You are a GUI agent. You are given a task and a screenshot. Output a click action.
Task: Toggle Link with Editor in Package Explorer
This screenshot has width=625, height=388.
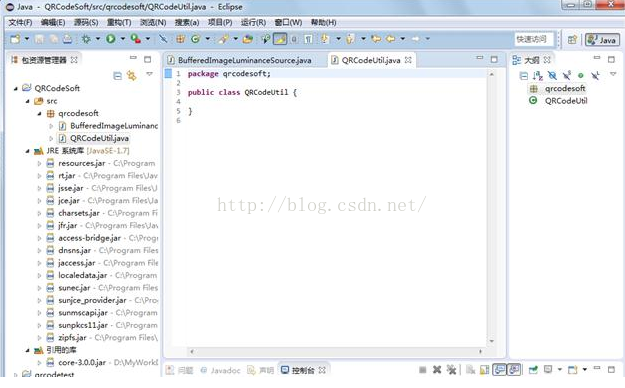[x=132, y=75]
